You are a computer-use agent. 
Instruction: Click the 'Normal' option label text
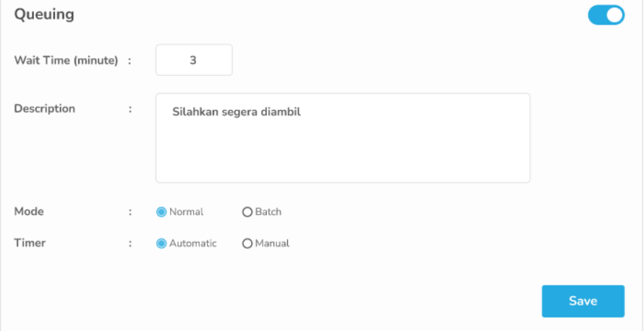186,212
